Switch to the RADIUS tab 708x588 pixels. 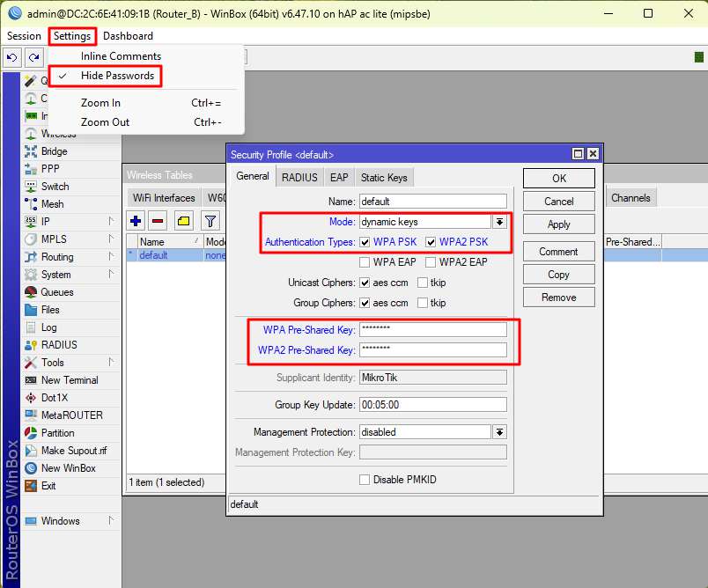[x=299, y=178]
